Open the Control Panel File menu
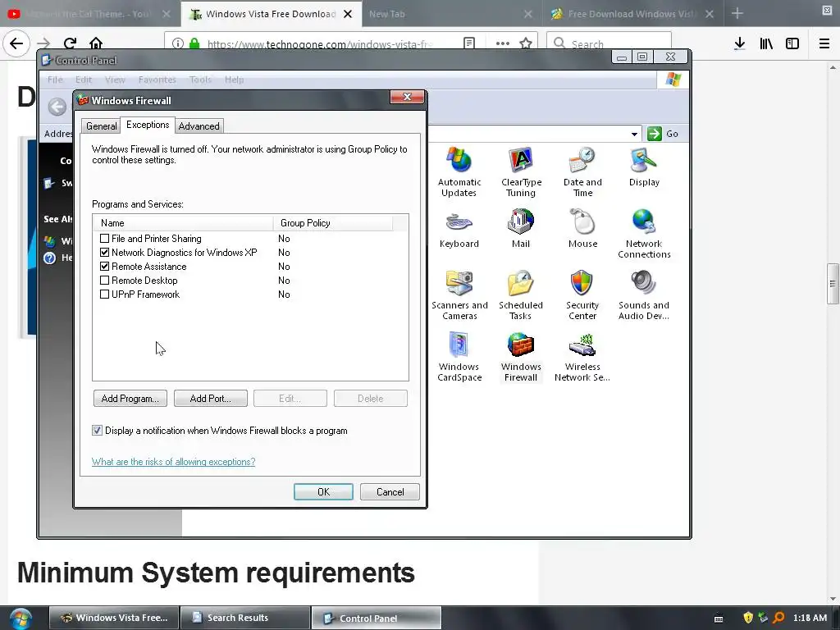The width and height of the screenshot is (840, 630). point(55,80)
